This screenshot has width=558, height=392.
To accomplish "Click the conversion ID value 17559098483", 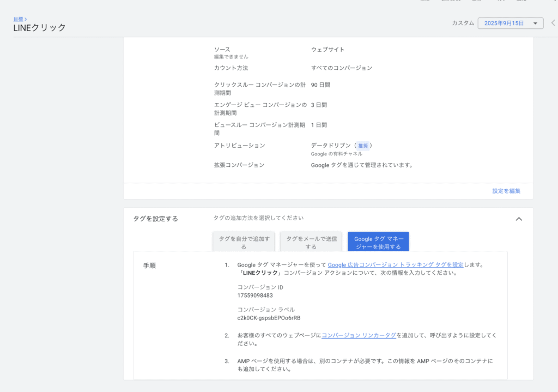I will (x=255, y=295).
